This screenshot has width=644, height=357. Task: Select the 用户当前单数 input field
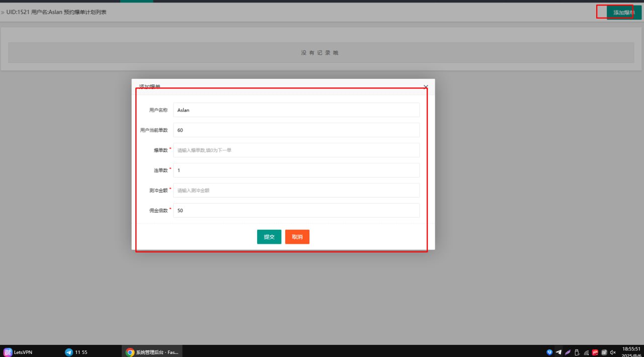(296, 130)
